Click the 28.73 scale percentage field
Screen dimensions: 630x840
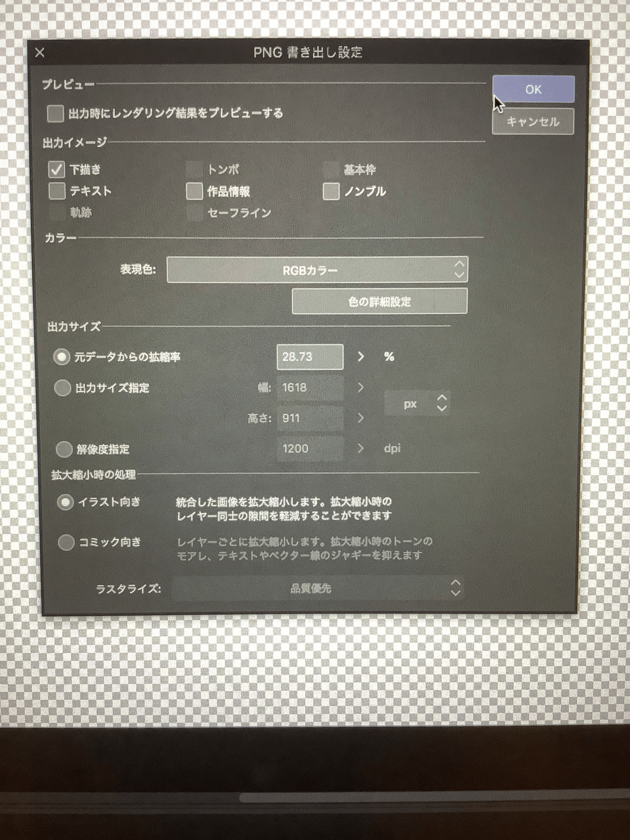point(310,356)
